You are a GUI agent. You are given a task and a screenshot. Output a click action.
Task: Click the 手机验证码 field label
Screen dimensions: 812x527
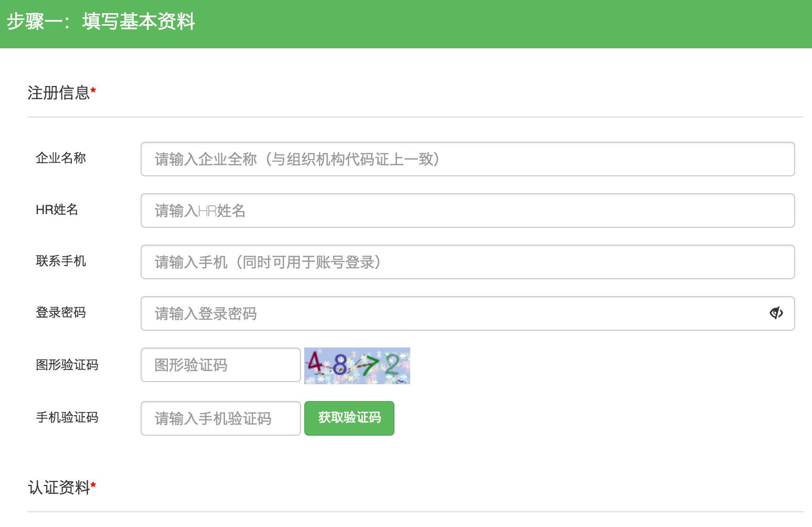pyautogui.click(x=67, y=417)
